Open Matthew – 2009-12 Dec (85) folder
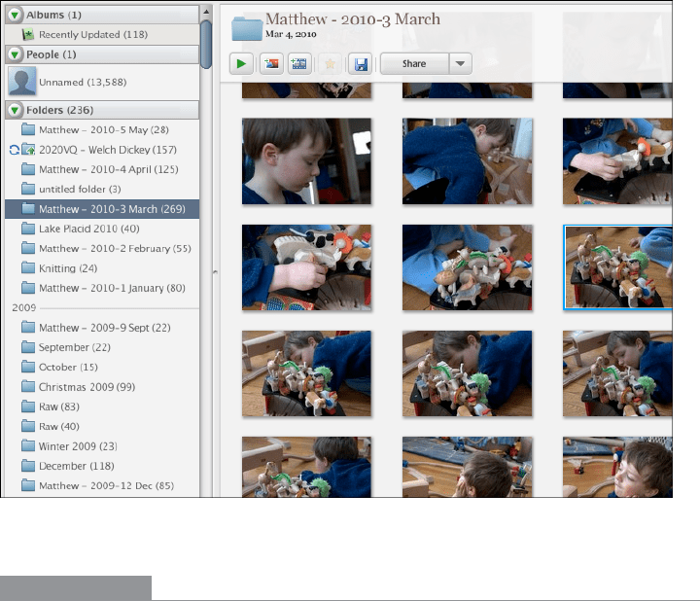Viewport: 700px width, 601px height. click(x=102, y=486)
